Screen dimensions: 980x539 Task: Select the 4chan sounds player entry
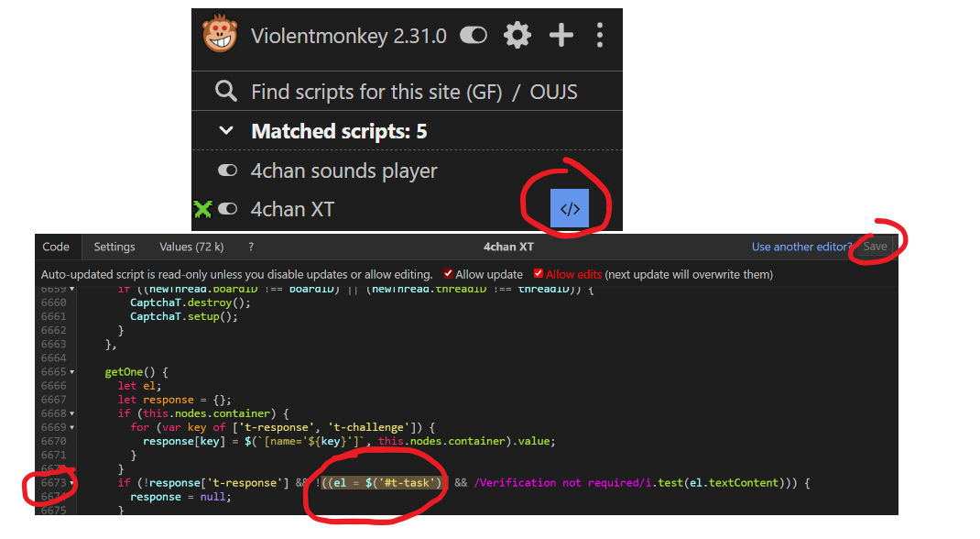(x=343, y=170)
